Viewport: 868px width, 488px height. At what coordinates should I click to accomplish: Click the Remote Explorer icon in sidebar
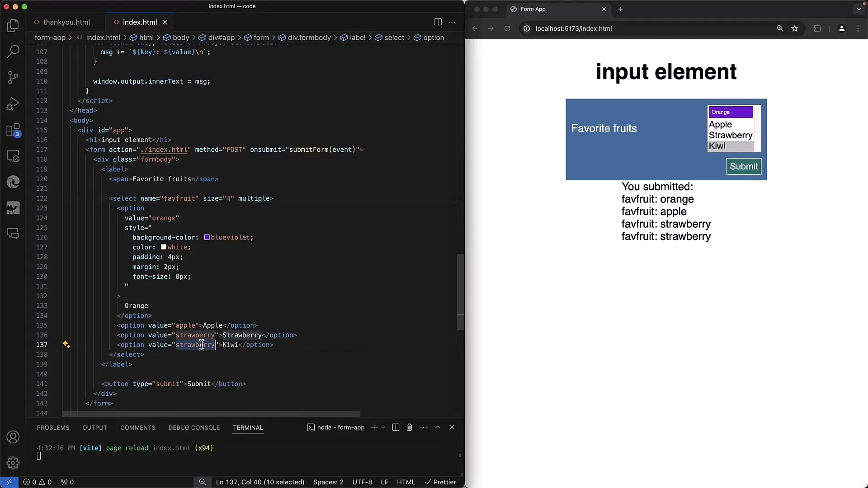(x=13, y=156)
